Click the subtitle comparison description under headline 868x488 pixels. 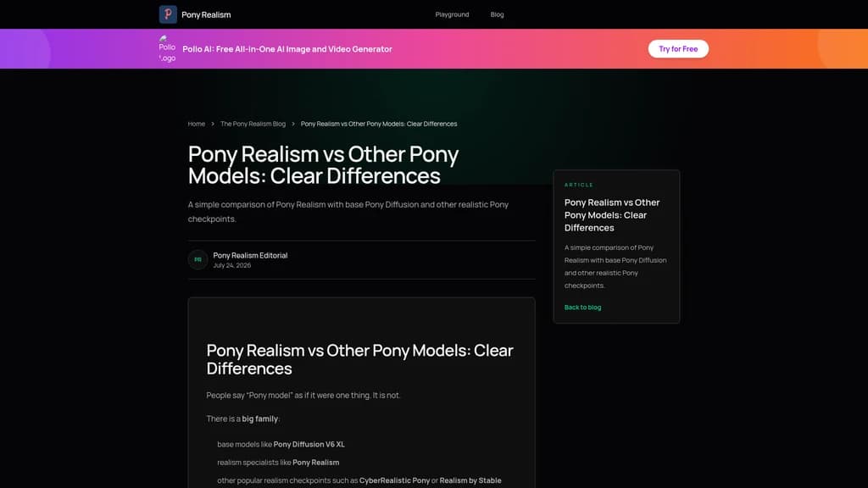[x=348, y=211]
